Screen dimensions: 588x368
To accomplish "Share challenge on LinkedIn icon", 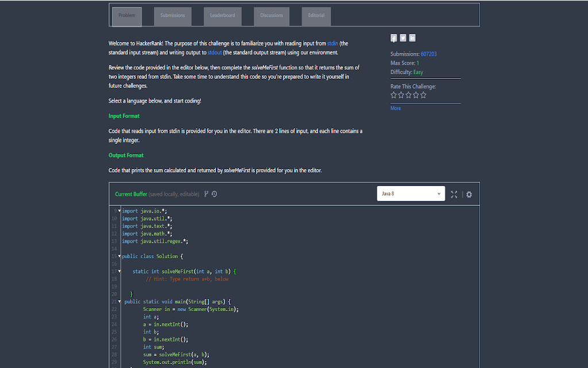I will point(412,38).
